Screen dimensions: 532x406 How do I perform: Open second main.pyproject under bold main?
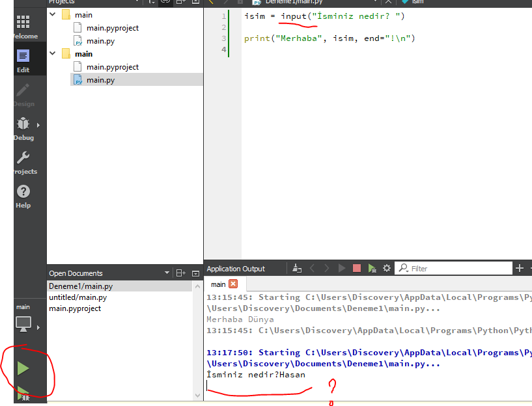(x=112, y=67)
